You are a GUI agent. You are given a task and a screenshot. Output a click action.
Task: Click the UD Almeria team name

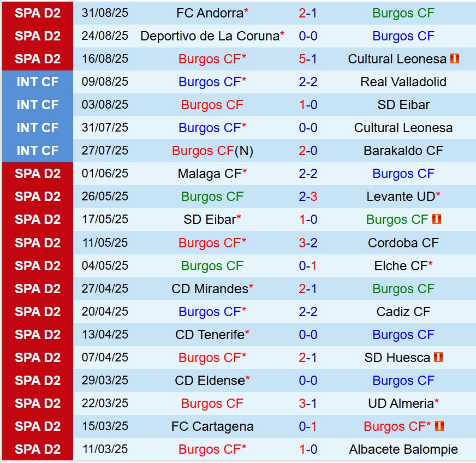[x=401, y=403]
